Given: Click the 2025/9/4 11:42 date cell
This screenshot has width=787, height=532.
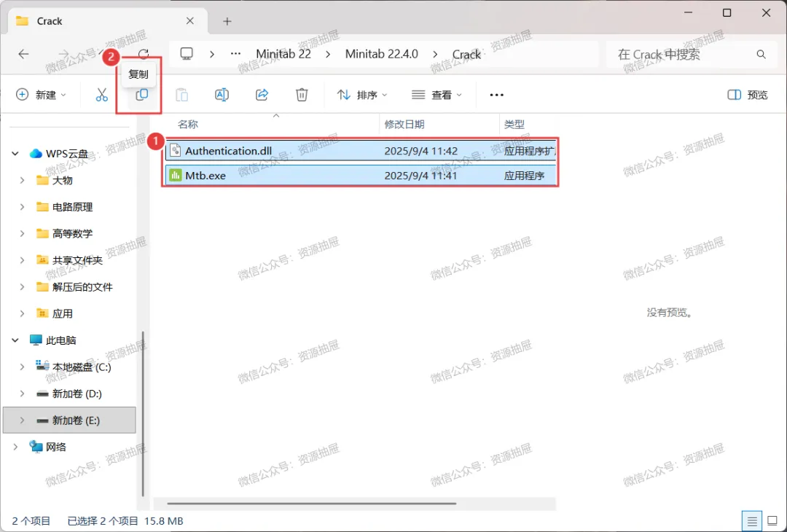Looking at the screenshot, I should click(420, 151).
